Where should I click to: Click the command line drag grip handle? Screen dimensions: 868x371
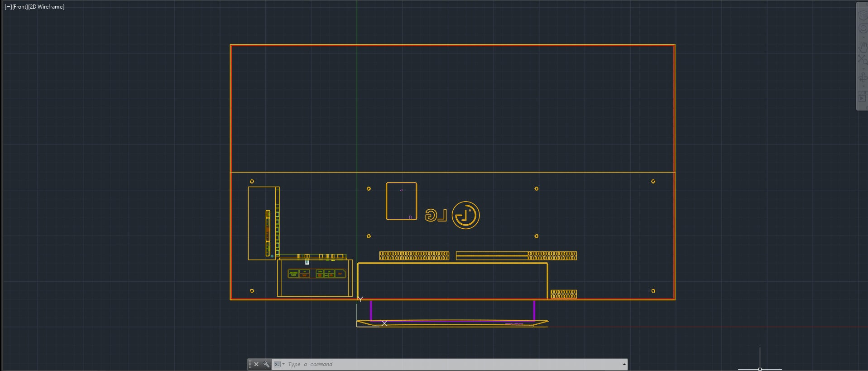[250, 364]
